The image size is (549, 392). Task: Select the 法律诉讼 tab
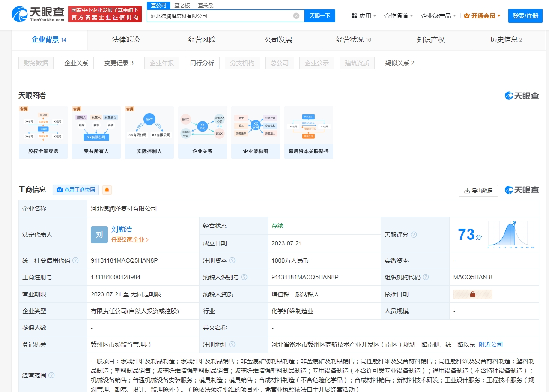click(x=126, y=40)
